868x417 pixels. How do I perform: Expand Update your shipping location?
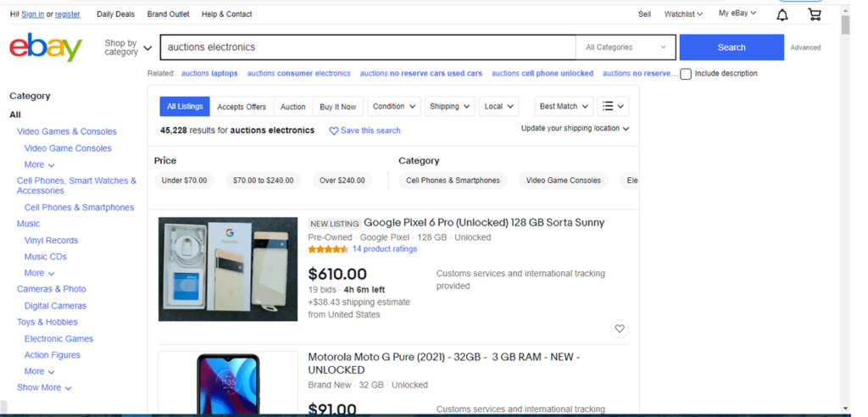(576, 129)
